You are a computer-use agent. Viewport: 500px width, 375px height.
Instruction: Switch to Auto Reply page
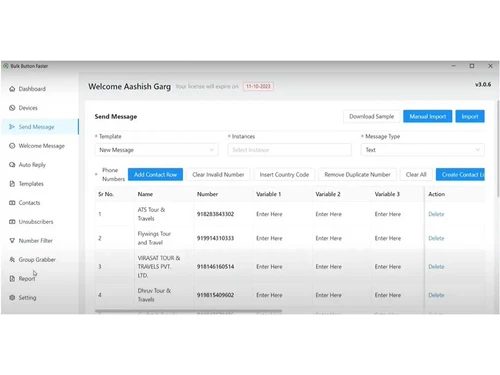click(32, 165)
